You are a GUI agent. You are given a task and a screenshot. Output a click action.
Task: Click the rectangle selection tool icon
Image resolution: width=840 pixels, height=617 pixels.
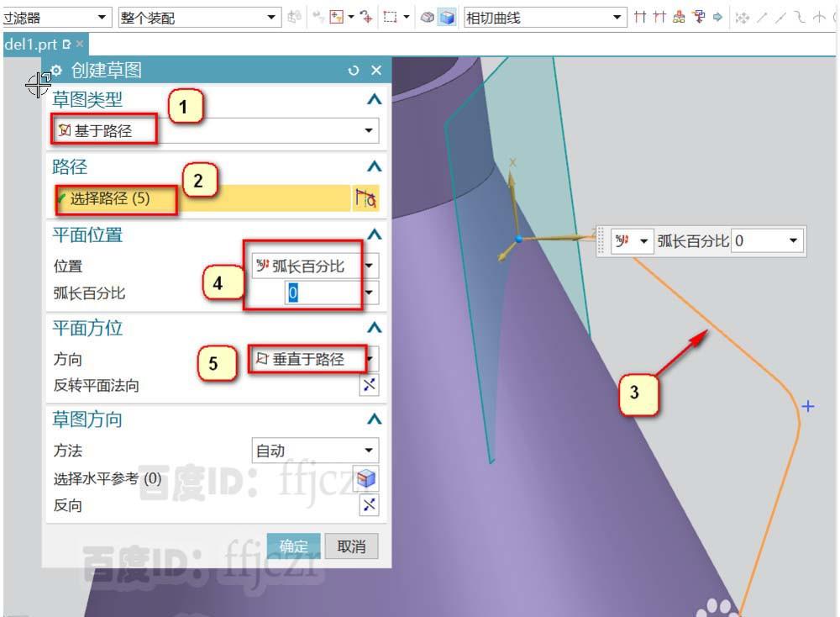click(390, 17)
